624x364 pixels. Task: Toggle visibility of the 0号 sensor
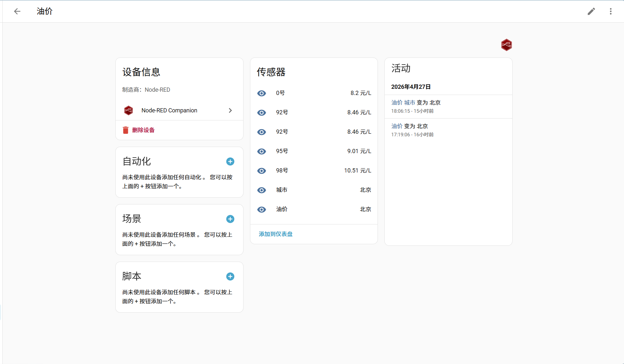coord(262,93)
